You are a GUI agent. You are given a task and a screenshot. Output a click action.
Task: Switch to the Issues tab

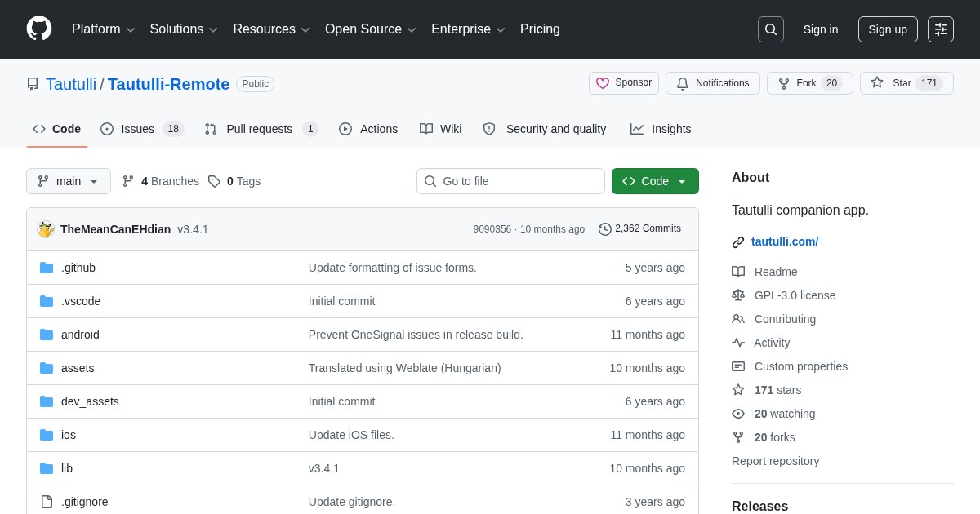click(x=142, y=129)
